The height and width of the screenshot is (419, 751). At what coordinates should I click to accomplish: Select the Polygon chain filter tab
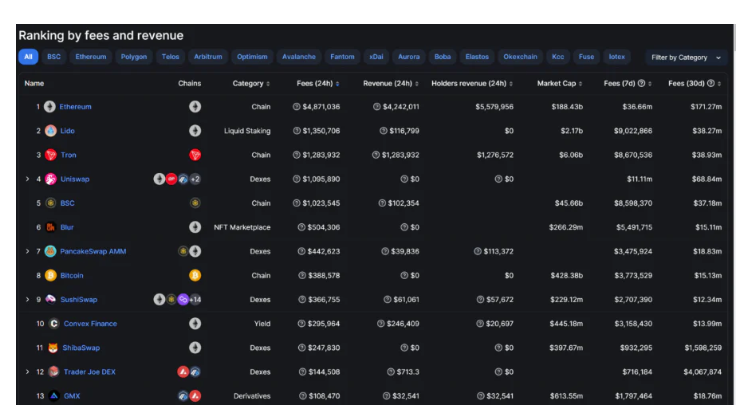click(x=134, y=57)
